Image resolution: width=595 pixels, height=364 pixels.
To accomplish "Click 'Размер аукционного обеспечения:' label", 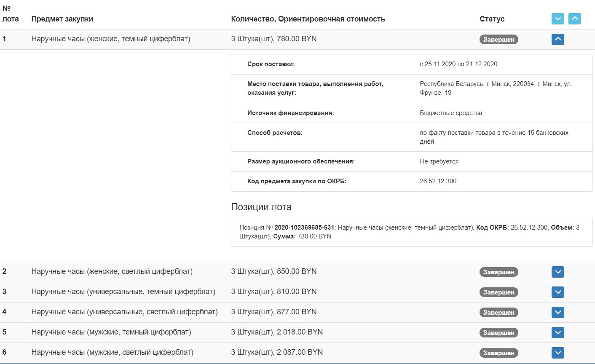I will point(301,161).
